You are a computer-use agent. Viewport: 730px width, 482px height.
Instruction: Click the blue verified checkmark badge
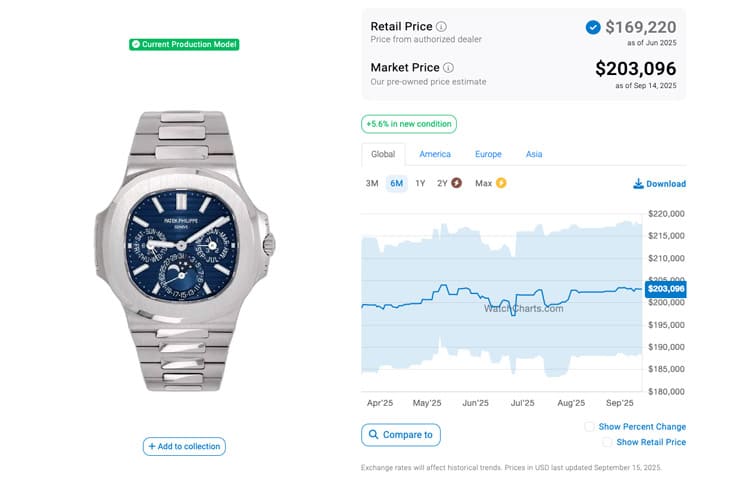593,27
